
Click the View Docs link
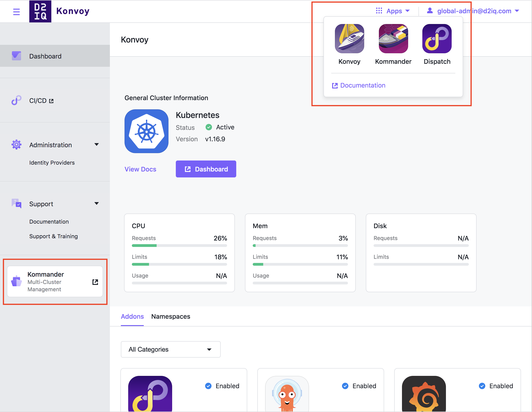tap(140, 169)
